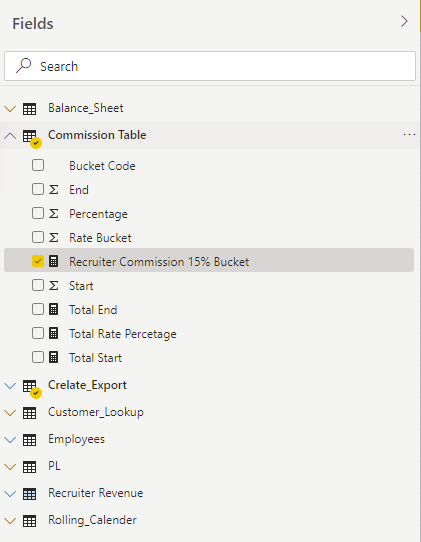Click the Balance_Sheet table icon
The width and height of the screenshot is (421, 542).
[x=29, y=109]
